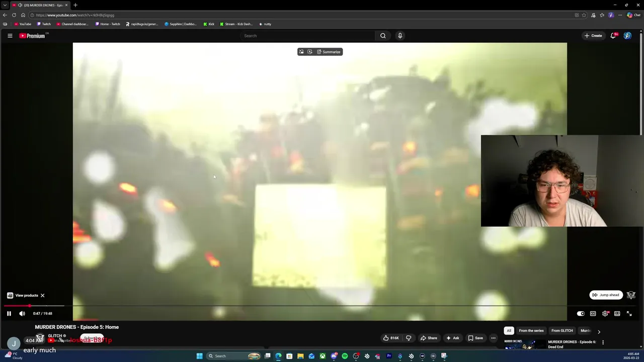Screen dimensions: 644x362
Task: Open the Create button
Action: tap(593, 36)
